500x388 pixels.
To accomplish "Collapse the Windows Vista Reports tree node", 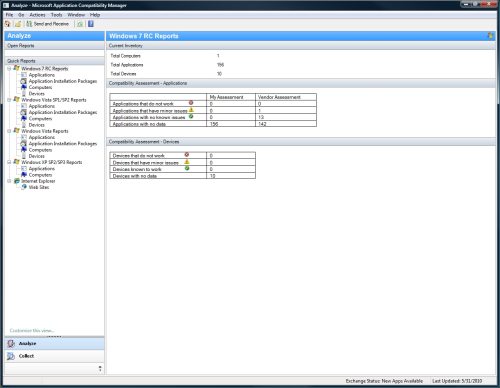I will (9, 131).
